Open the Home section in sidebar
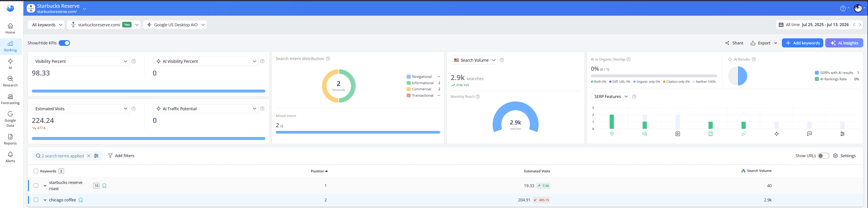868x208 pixels. 10,29
